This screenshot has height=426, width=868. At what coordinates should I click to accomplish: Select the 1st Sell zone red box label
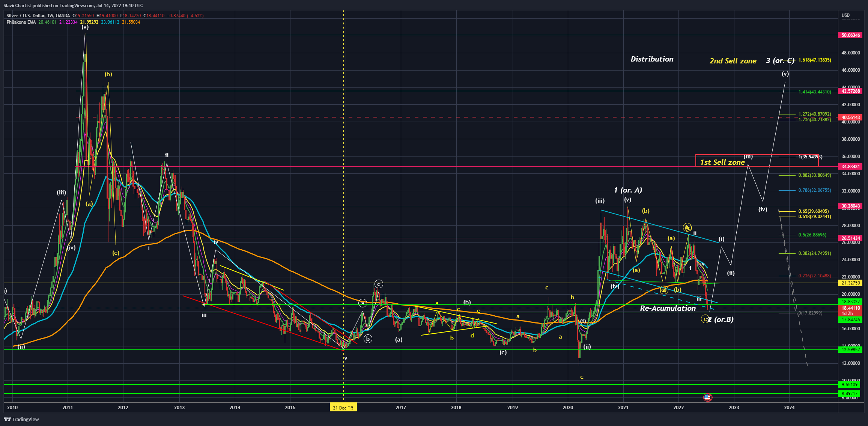722,162
